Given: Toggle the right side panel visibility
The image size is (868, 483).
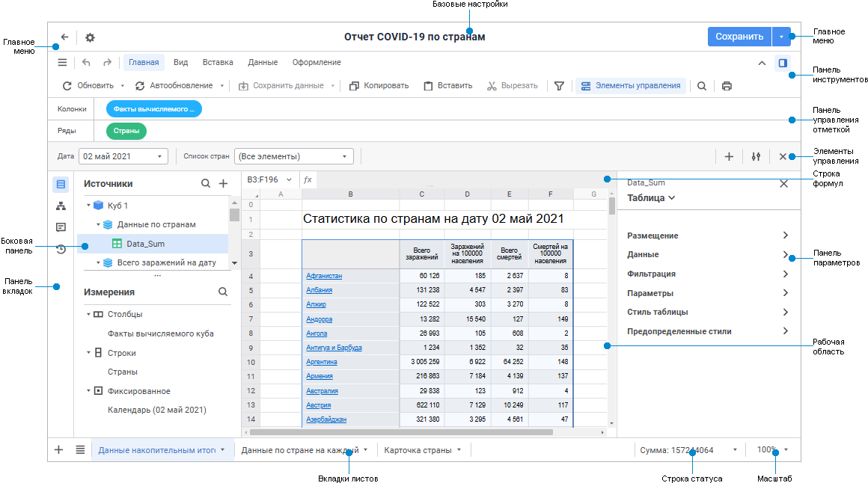Looking at the screenshot, I should (x=783, y=63).
